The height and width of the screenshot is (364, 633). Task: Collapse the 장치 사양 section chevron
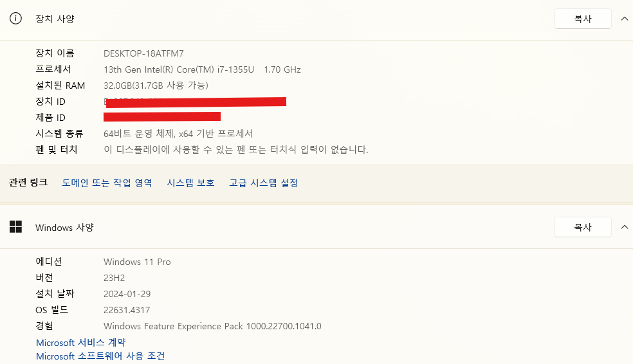coord(624,19)
